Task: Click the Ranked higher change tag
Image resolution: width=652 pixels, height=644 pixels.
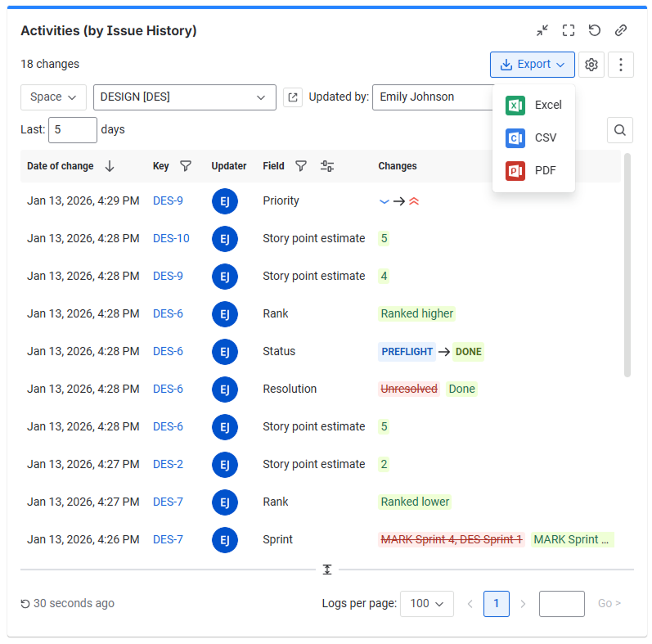Action: point(416,313)
